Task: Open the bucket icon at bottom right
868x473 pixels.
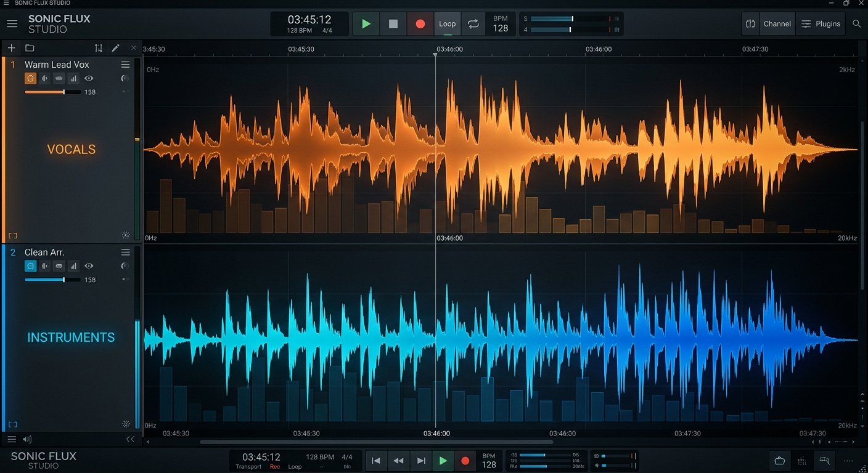Action: pyautogui.click(x=780, y=461)
